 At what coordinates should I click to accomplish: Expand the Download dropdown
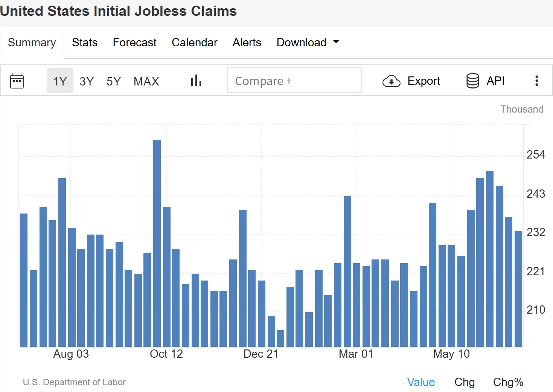pyautogui.click(x=308, y=43)
